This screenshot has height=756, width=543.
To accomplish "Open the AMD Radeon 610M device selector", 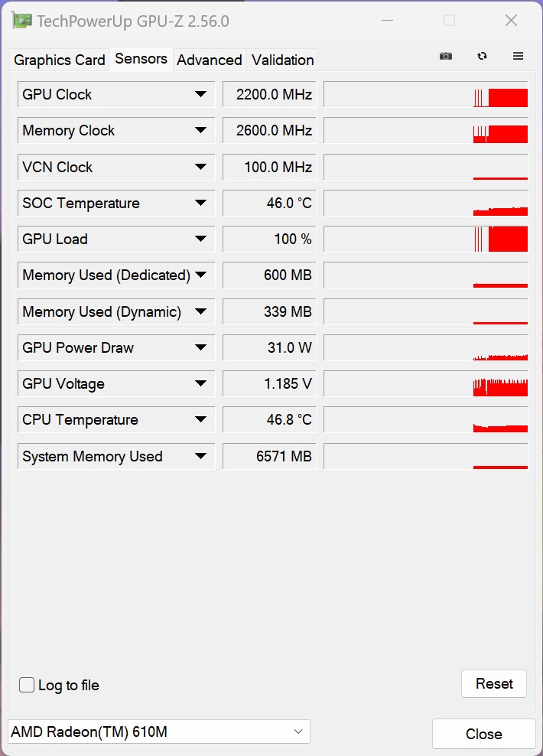I will (158, 732).
